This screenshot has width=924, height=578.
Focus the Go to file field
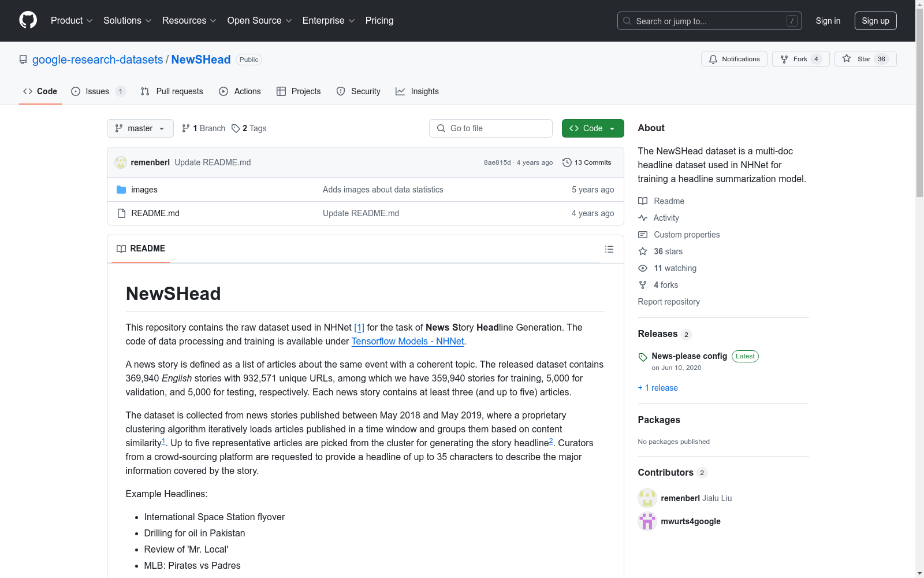(x=491, y=128)
